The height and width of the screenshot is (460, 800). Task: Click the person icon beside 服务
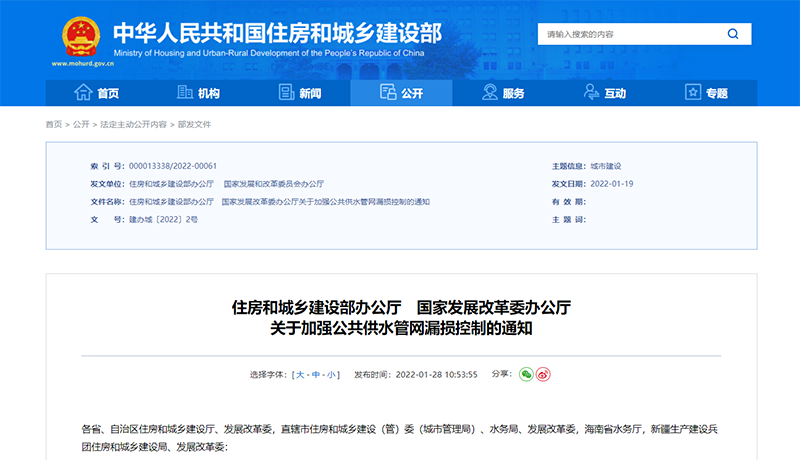[x=490, y=93]
